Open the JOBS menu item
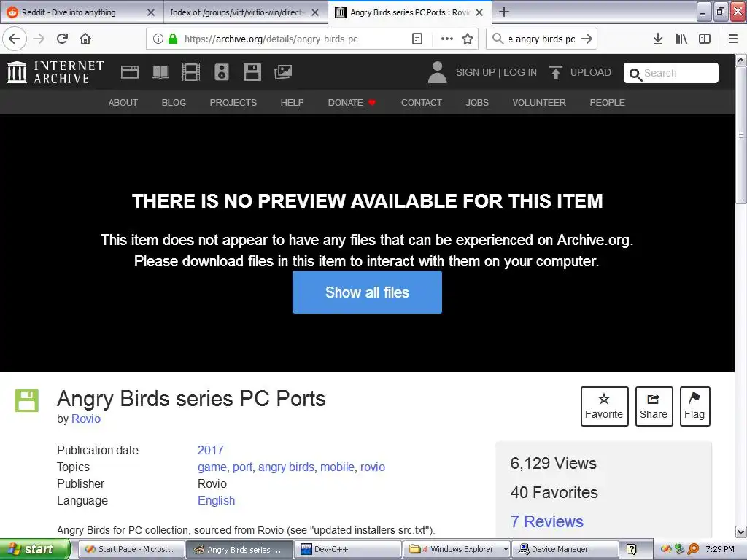 pos(477,102)
